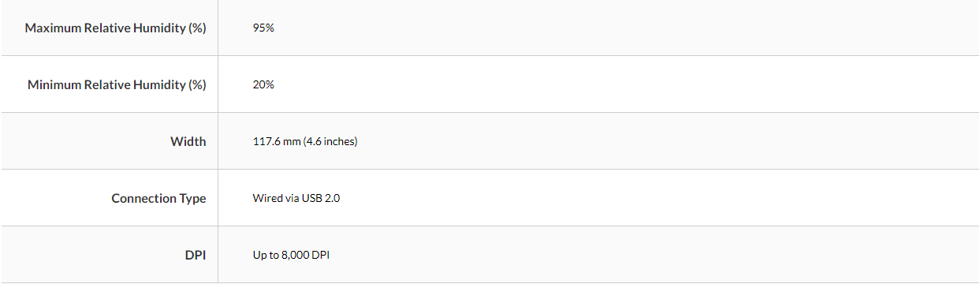Click the Width specification label
The width and height of the screenshot is (980, 284).
click(x=188, y=141)
